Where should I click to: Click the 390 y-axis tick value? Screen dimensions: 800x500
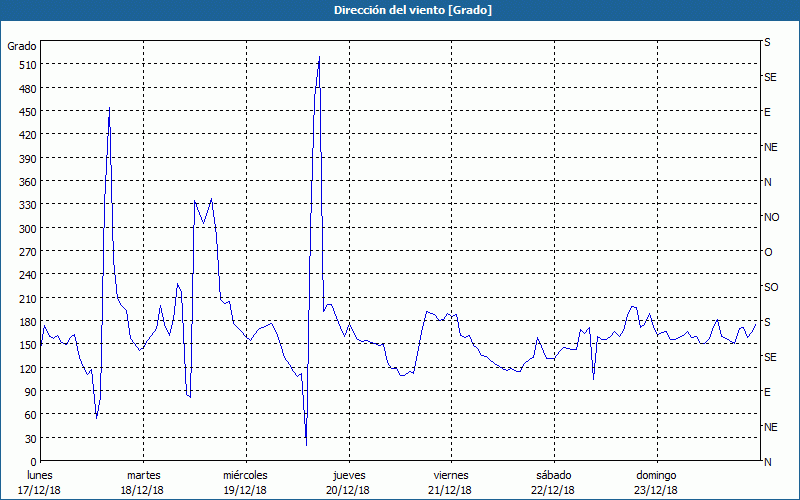click(28, 159)
